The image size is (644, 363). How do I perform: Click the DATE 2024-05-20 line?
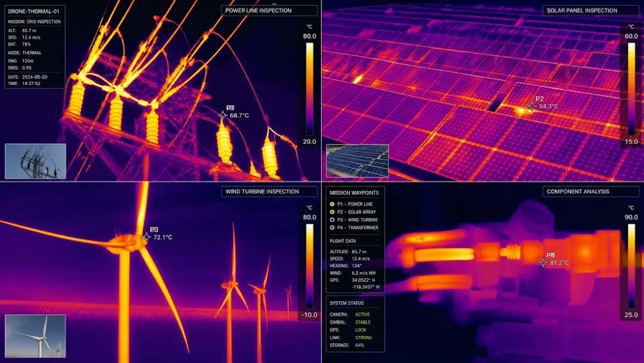(x=28, y=77)
